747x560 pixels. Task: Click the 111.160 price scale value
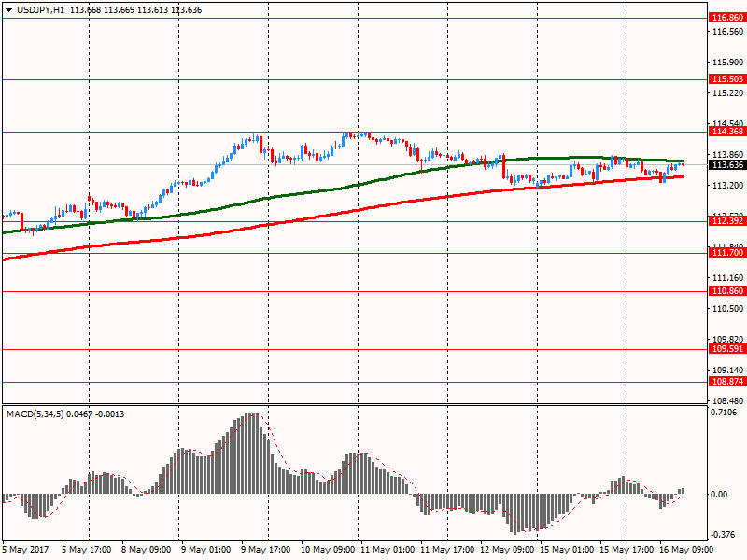pyautogui.click(x=727, y=277)
